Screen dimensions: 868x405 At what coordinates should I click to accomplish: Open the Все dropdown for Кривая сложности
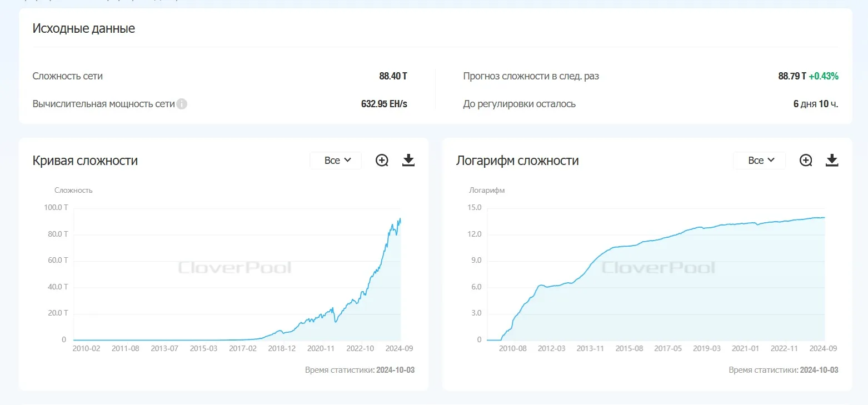[x=336, y=161]
